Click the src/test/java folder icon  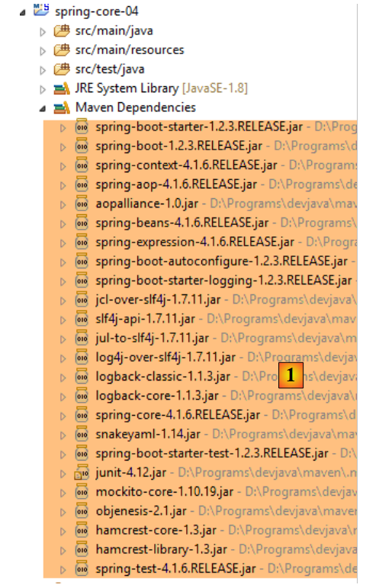[x=62, y=69]
